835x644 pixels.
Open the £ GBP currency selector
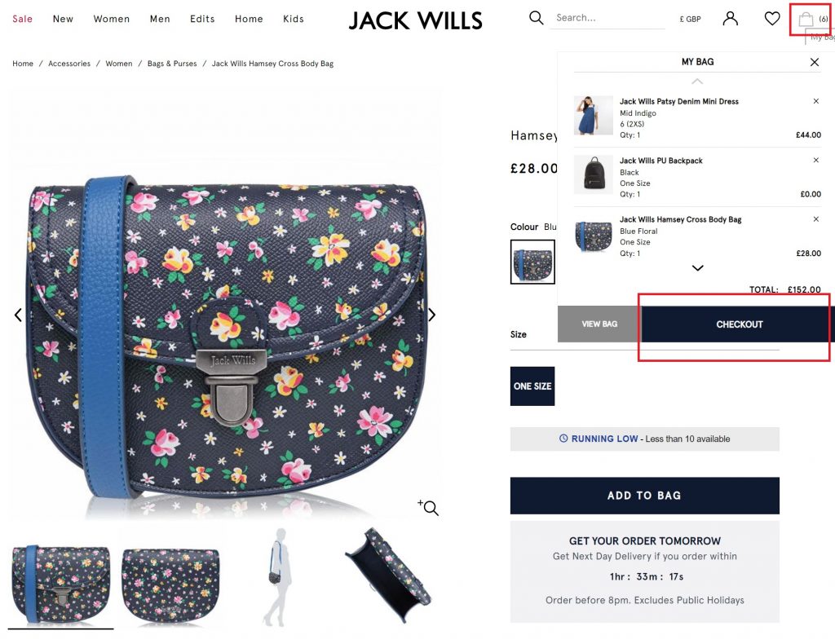pyautogui.click(x=690, y=20)
